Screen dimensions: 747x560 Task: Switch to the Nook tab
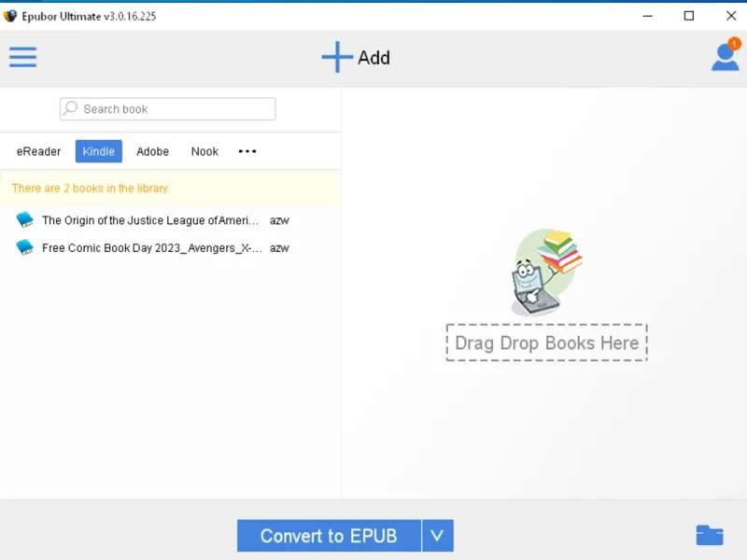point(204,151)
